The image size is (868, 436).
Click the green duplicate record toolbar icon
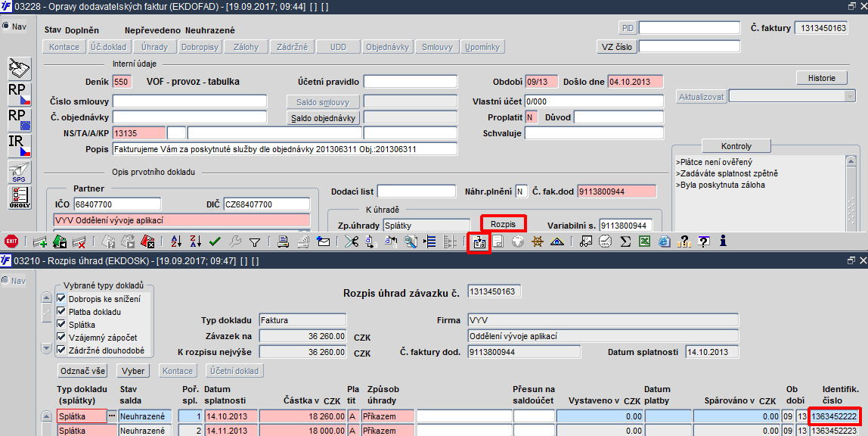(x=60, y=241)
